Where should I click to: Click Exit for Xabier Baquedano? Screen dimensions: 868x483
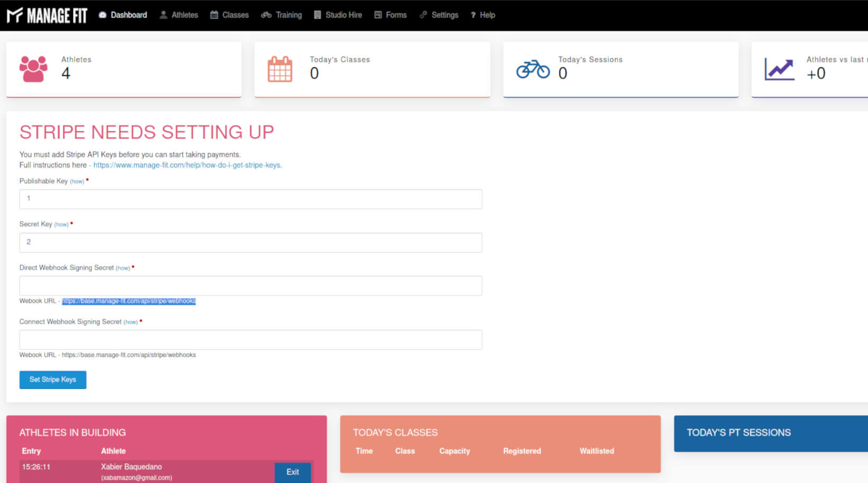[293, 472]
